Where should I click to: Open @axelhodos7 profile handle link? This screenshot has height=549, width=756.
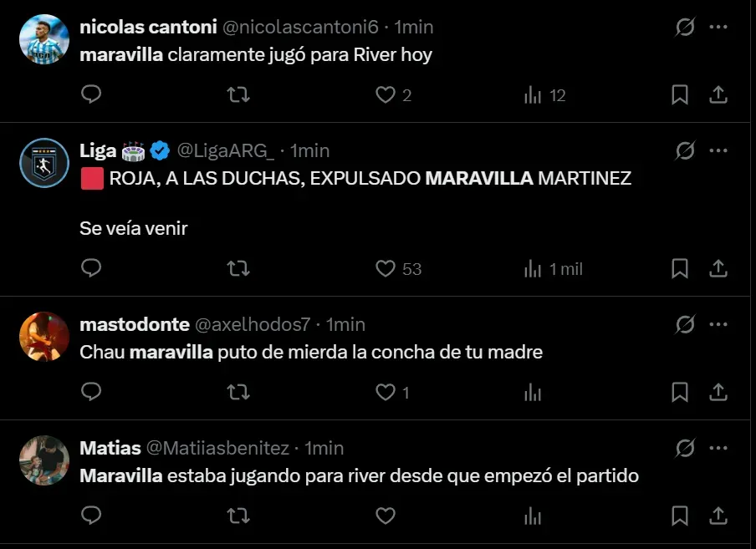(253, 324)
